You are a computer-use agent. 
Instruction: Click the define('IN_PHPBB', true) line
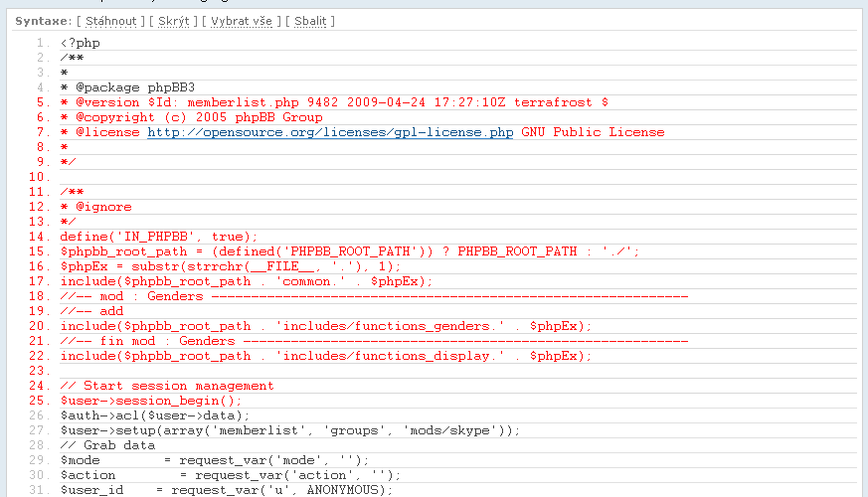click(x=159, y=237)
